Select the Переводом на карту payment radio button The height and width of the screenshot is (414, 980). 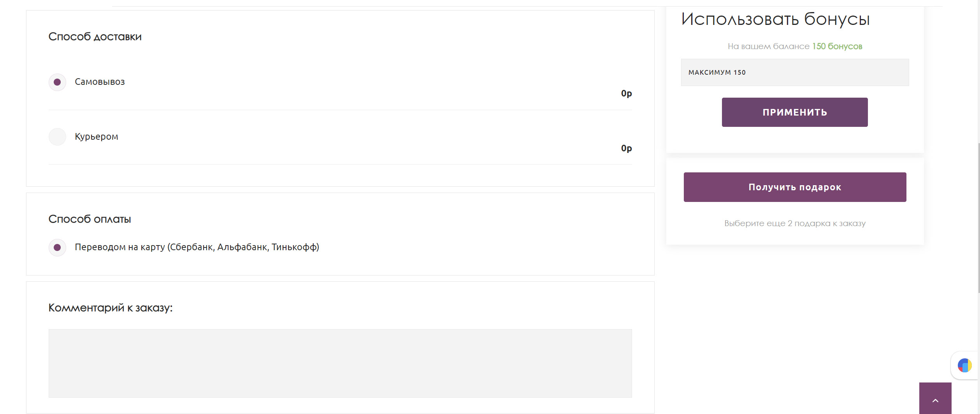tap(57, 247)
